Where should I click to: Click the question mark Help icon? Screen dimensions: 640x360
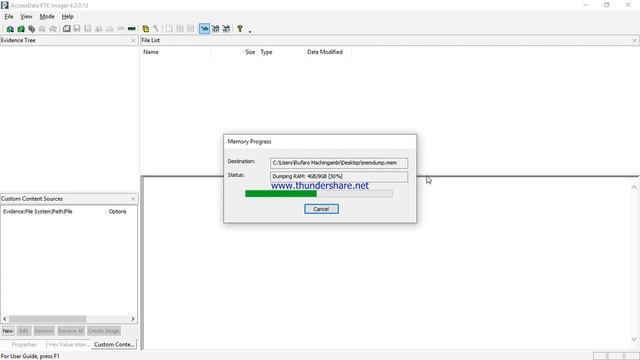pyautogui.click(x=240, y=29)
